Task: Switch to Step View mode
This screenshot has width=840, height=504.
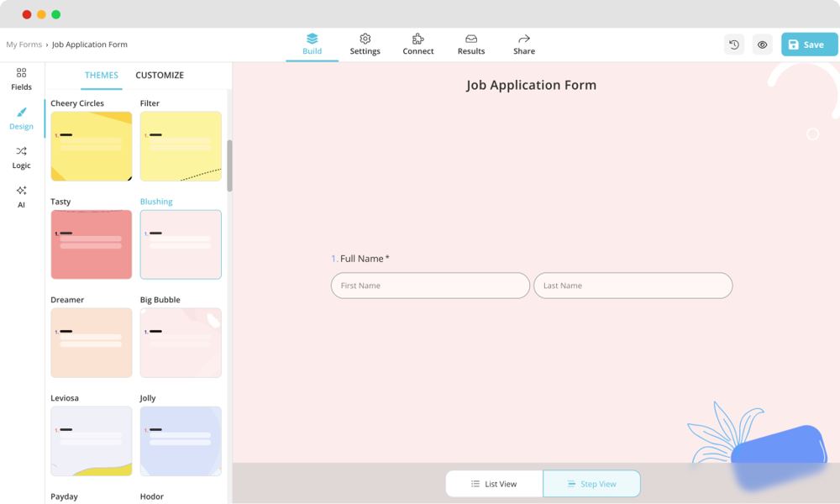Action: pyautogui.click(x=591, y=483)
